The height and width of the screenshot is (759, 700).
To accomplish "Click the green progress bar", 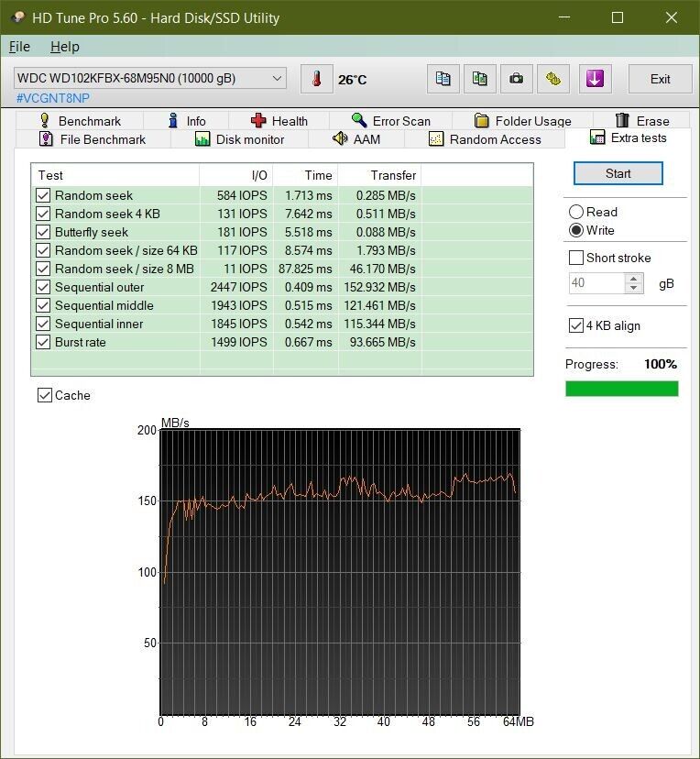I will coord(621,389).
